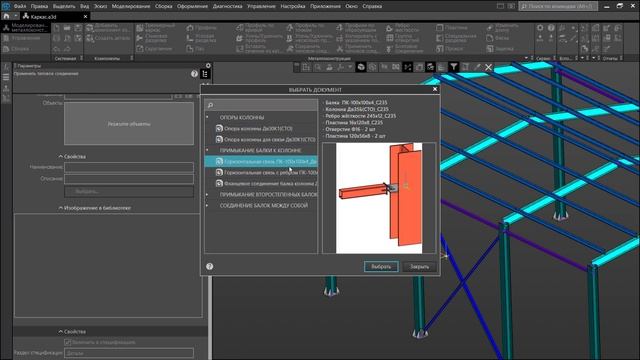Select highlighted Горизонтальная связь ПК-100x100x4 item
This screenshot has height=360, width=640.
click(261, 161)
